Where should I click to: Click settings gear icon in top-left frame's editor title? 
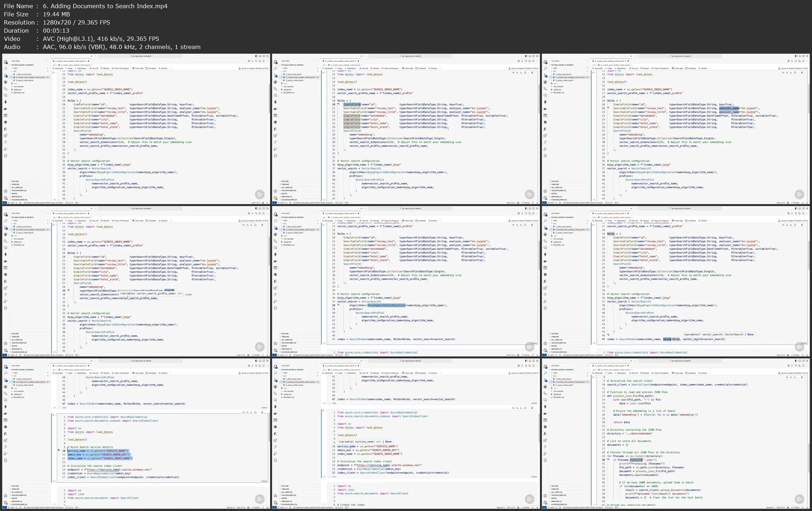click(249, 61)
